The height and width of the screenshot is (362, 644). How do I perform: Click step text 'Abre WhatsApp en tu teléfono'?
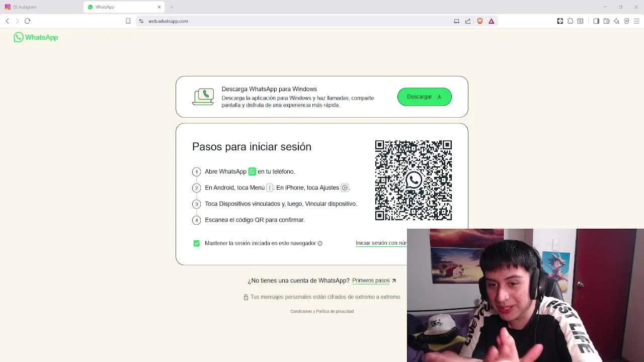[250, 171]
